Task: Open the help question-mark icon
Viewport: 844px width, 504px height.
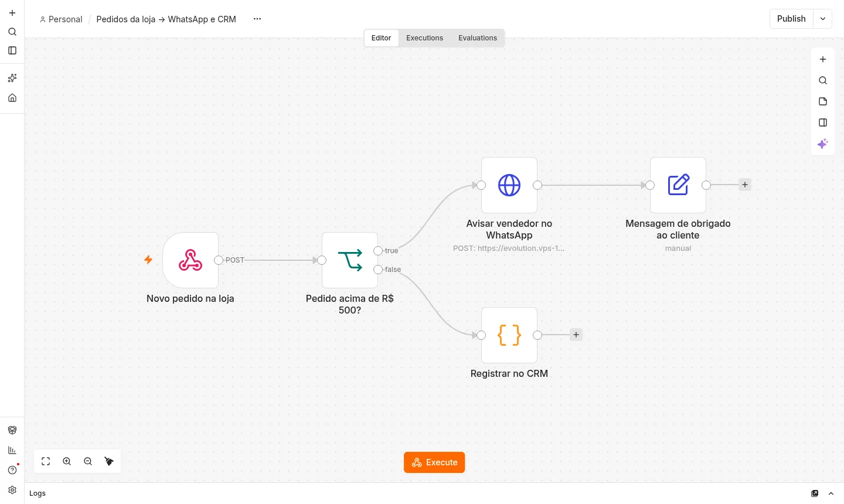Action: (12, 470)
